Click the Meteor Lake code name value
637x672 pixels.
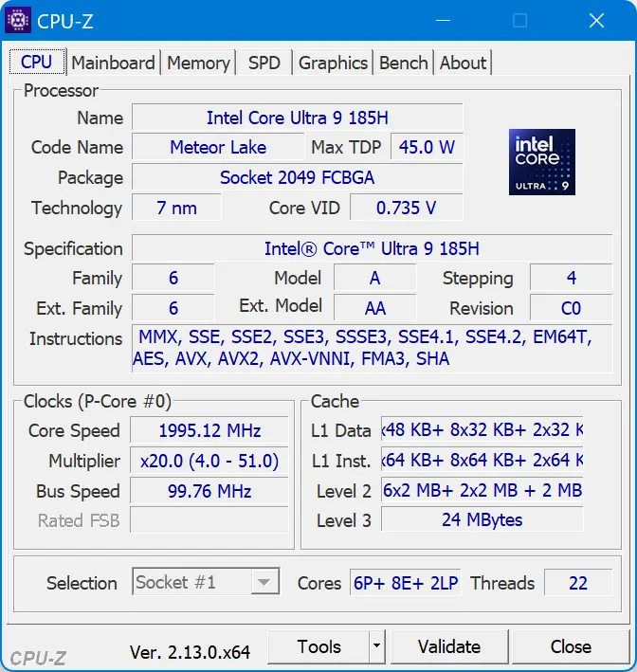point(218,147)
